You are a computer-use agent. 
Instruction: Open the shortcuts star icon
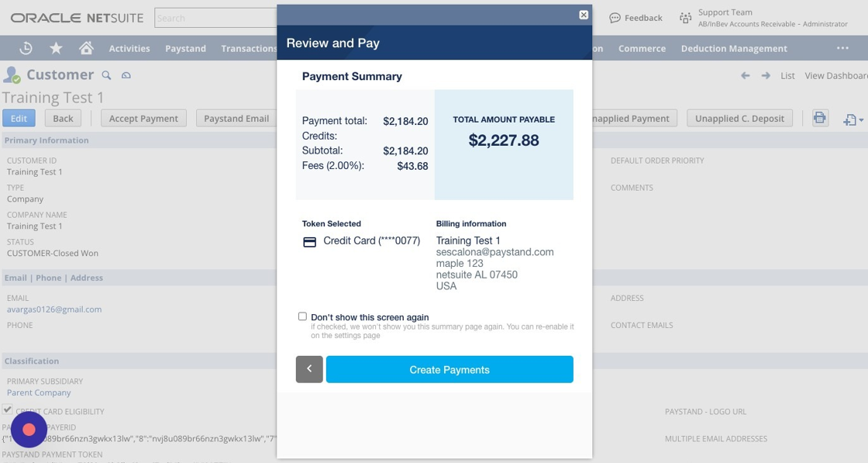coord(56,49)
